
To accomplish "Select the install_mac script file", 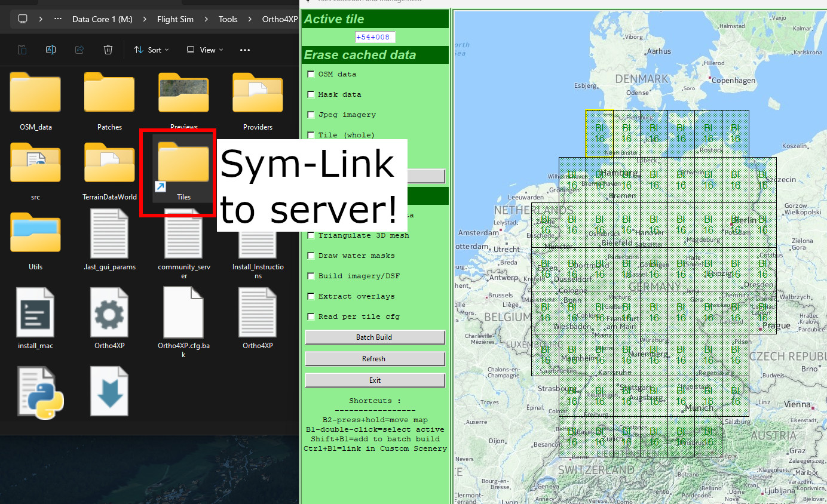I will point(35,318).
